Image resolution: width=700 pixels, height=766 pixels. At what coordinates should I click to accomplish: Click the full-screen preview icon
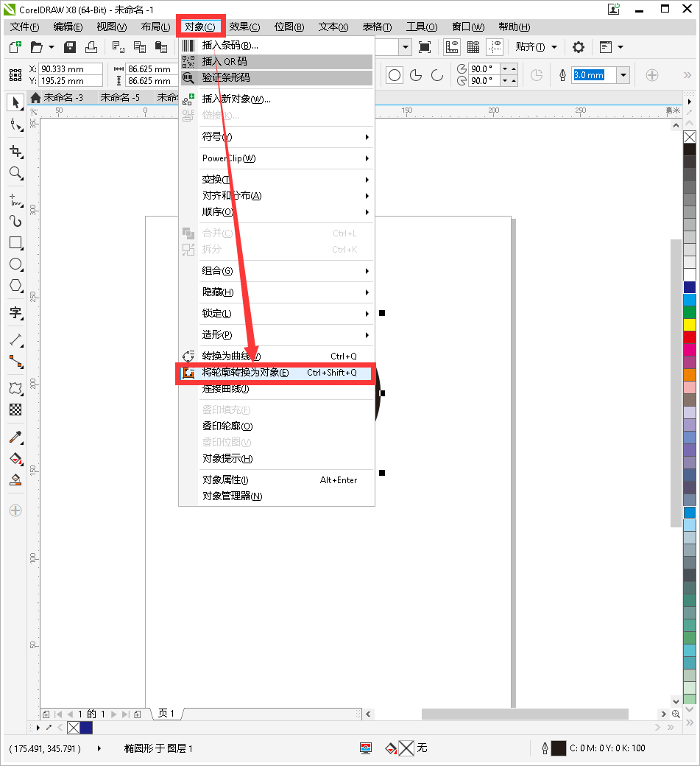(x=425, y=47)
